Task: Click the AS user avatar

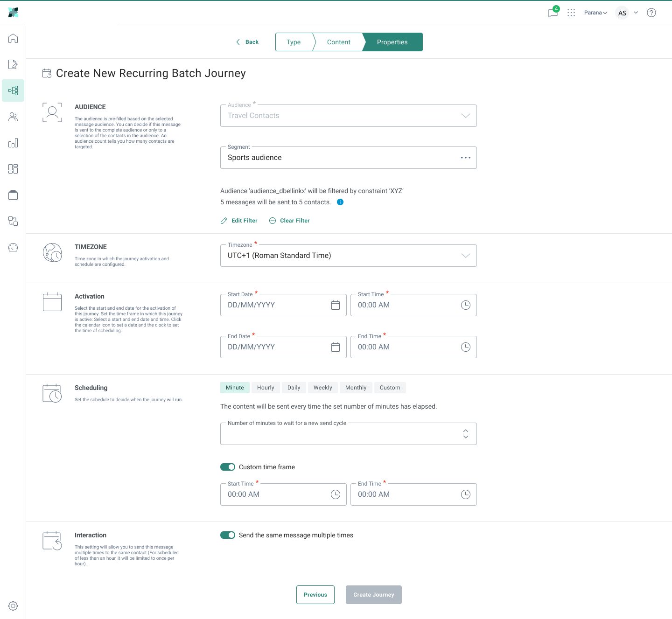Action: pyautogui.click(x=622, y=13)
